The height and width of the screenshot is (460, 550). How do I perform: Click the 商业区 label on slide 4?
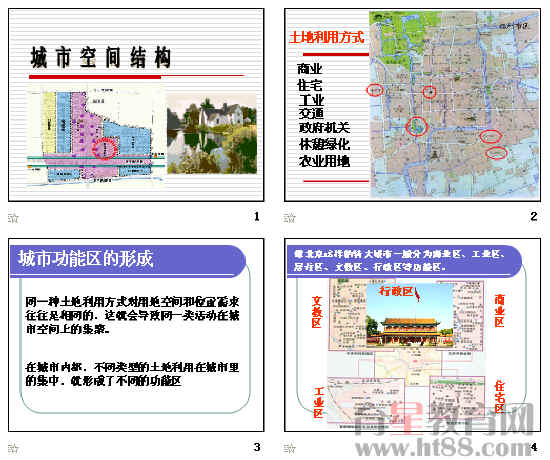tap(499, 311)
